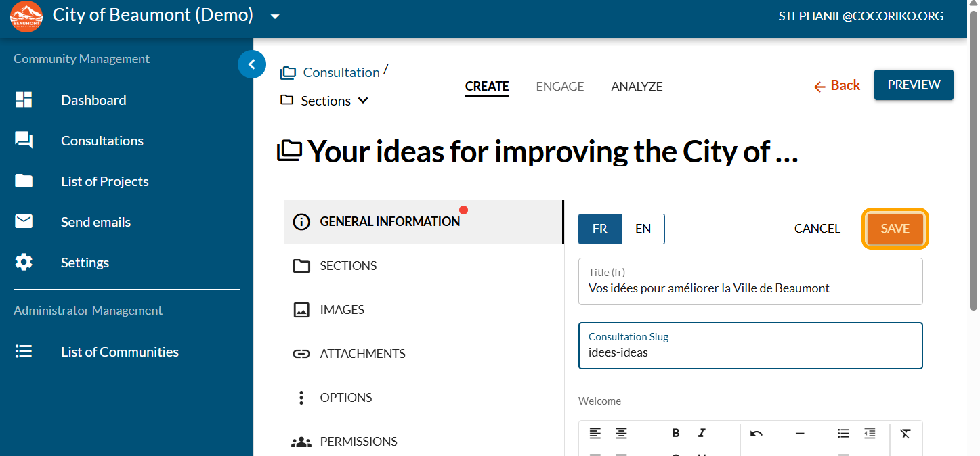Open the City of Beaumont community dropdown
The image size is (980, 456).
[275, 16]
